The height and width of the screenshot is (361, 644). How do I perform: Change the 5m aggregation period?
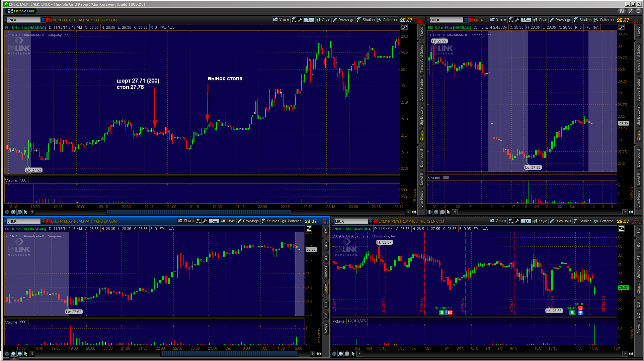pyautogui.click(x=214, y=221)
